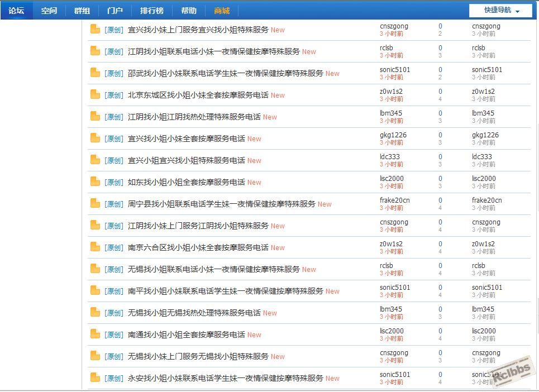
Task: Click reply count 0 on the 周宁县 thread
Action: click(440, 200)
